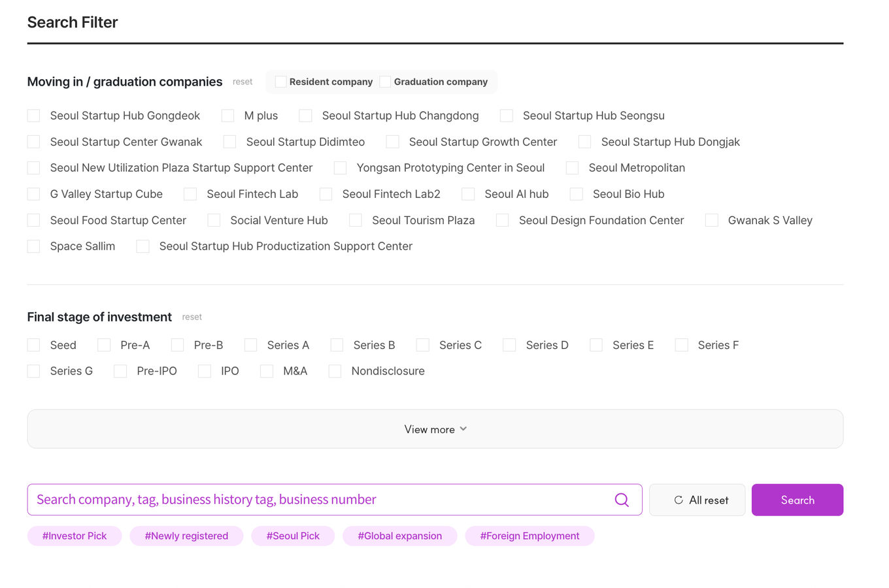Click the All reset button

(697, 500)
